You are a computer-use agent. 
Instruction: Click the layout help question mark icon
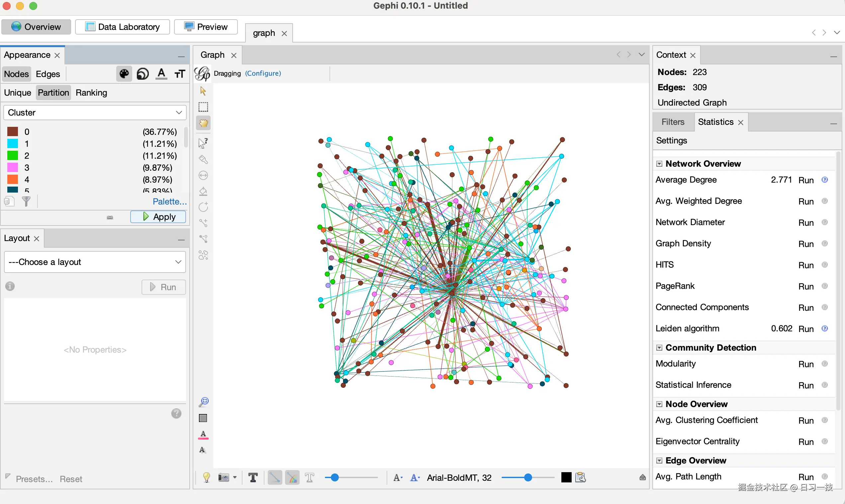pyautogui.click(x=176, y=414)
